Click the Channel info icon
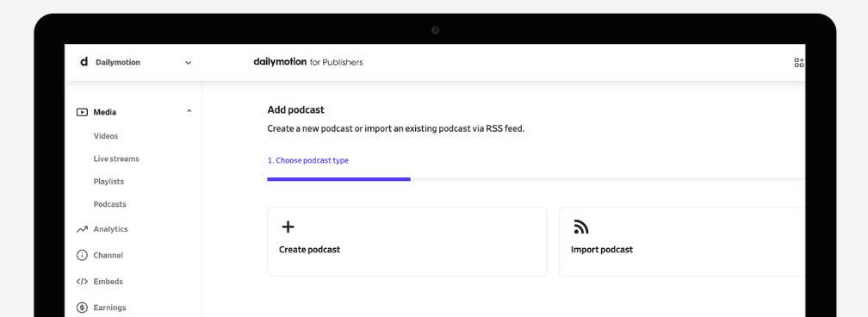This screenshot has height=317, width=868. pyautogui.click(x=82, y=255)
